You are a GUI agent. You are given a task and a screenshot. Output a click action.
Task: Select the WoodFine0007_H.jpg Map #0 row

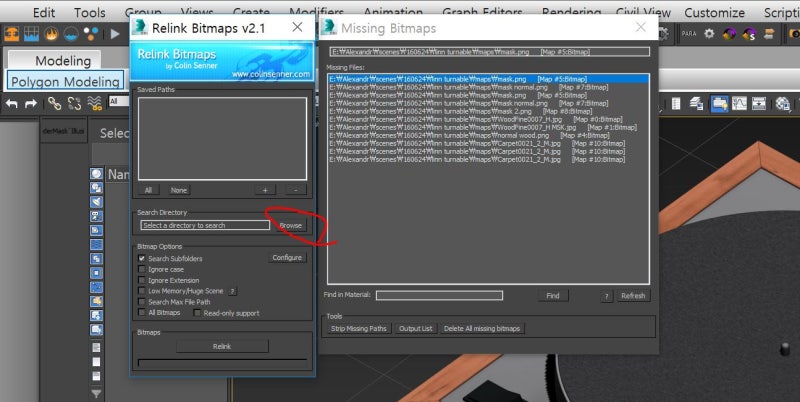(488, 119)
